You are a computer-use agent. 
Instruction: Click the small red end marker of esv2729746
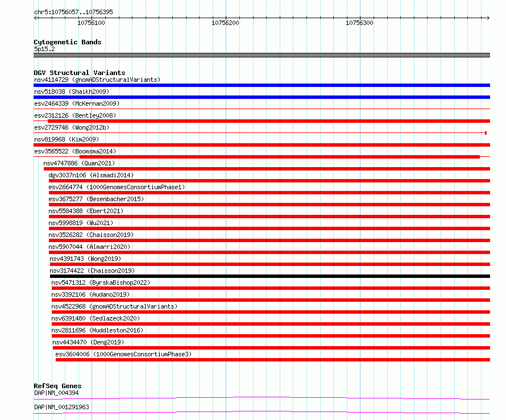click(486, 133)
